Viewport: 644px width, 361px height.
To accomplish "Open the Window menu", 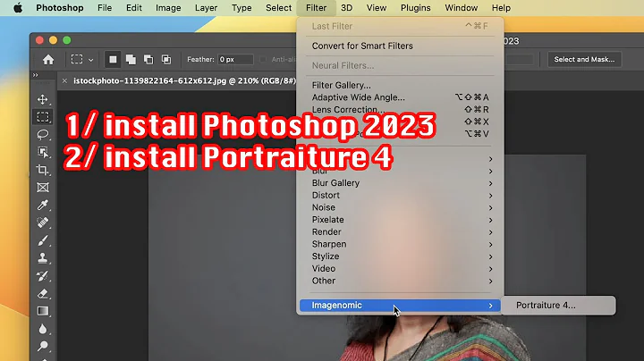I will [x=462, y=8].
